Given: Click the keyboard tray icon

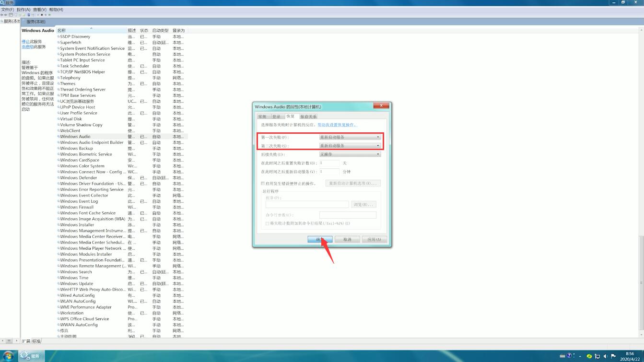Looking at the screenshot, I should point(562,356).
